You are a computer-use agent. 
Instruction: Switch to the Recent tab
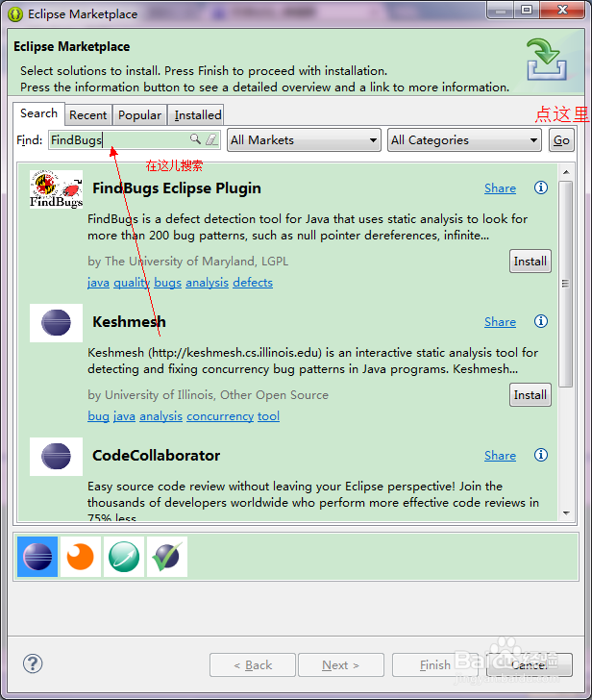pos(88,115)
